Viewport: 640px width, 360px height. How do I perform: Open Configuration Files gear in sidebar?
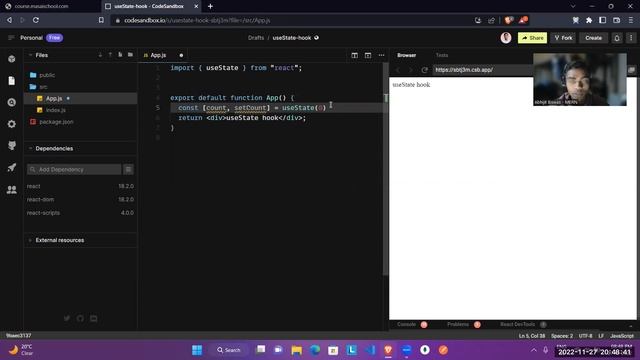[11, 124]
